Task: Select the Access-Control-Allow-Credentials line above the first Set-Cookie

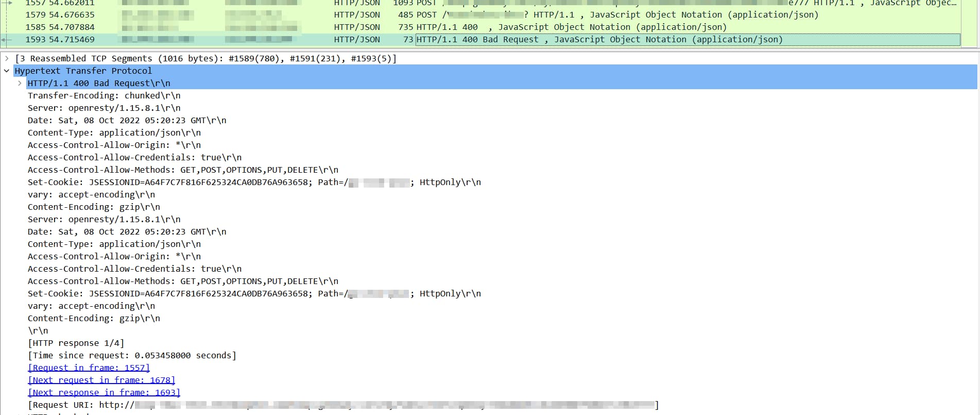Action: click(134, 157)
